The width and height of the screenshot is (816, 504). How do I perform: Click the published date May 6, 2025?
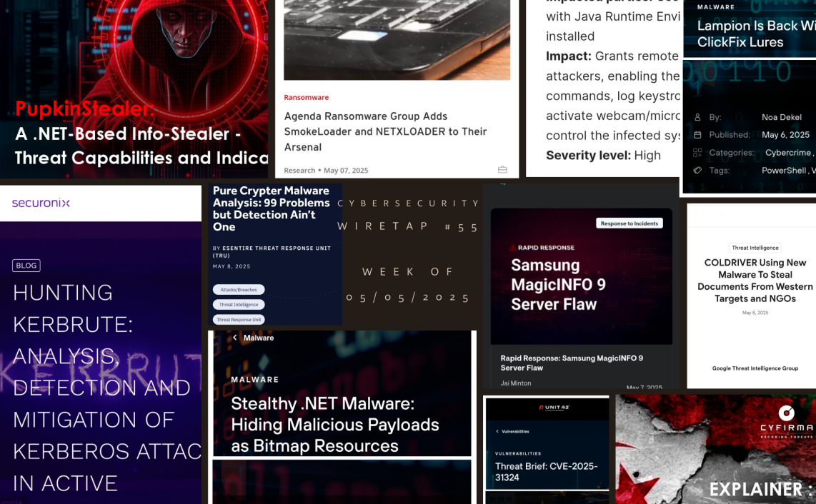tap(785, 135)
